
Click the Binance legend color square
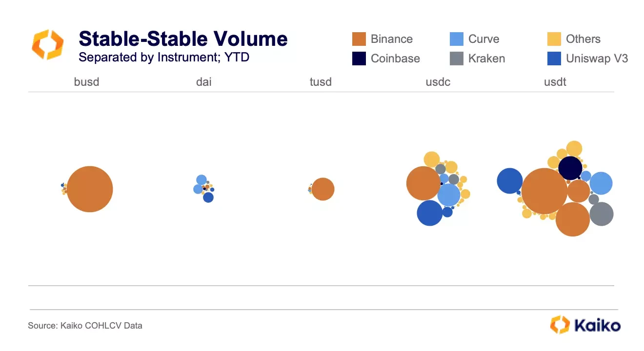[x=359, y=39]
